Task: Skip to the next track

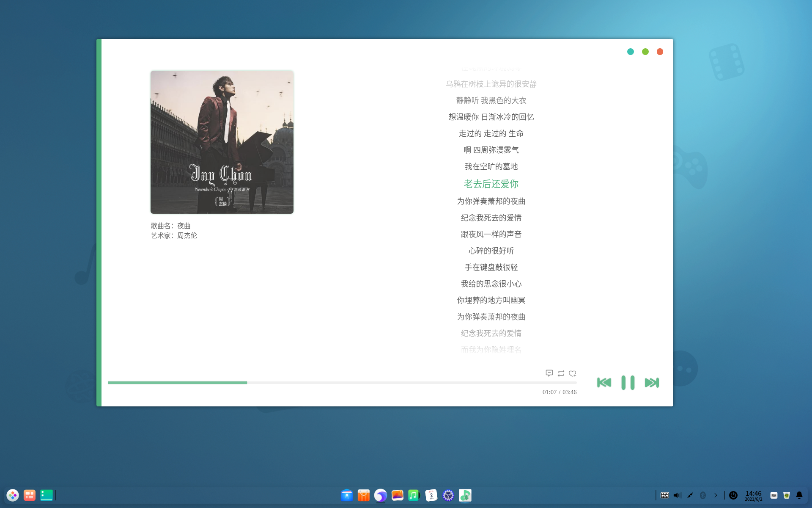Action: pyautogui.click(x=652, y=383)
